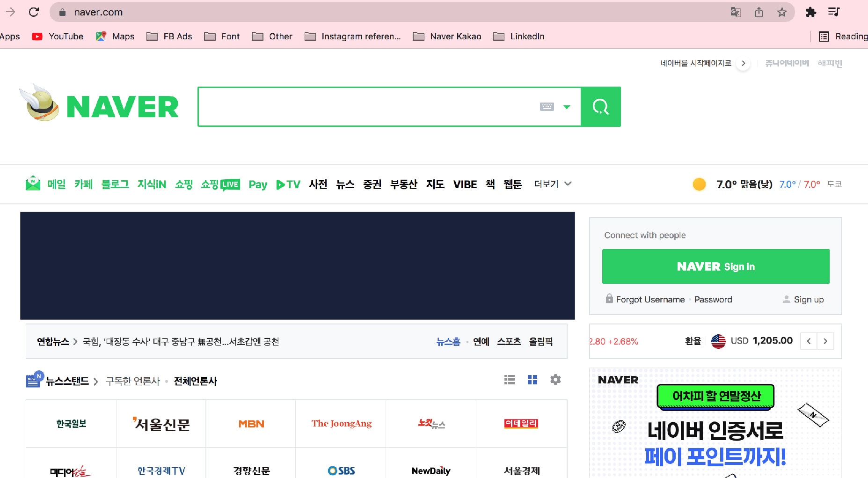Viewport: 868px width, 478px height.
Task: Click the Password recovery link
Action: 713,300
